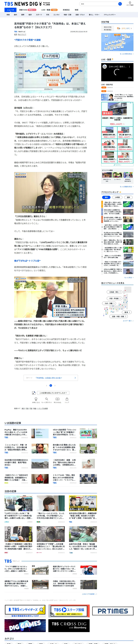Open the 住友林業が米住宅建設会社 article

[27, 464]
